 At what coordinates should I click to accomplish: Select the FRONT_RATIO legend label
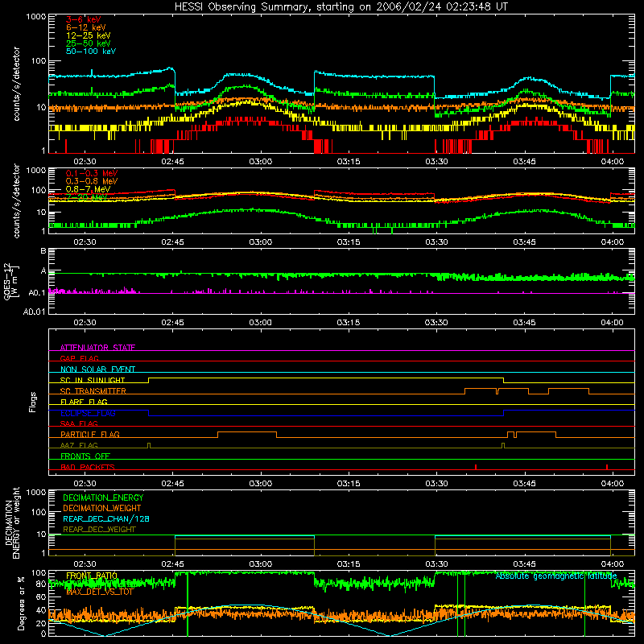pos(92,576)
